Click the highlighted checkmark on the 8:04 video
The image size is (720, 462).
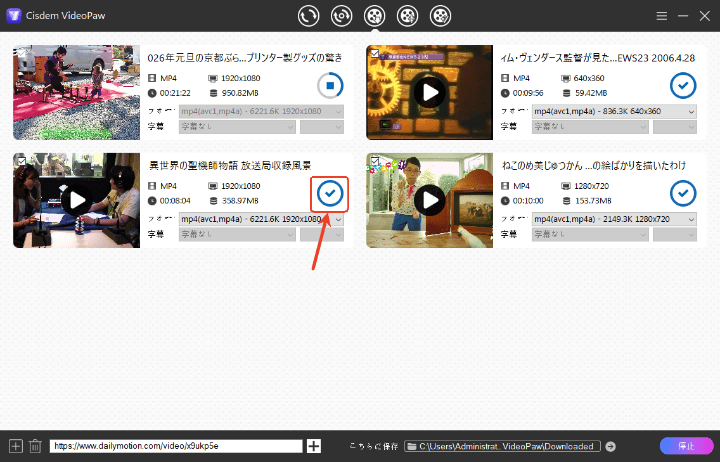pos(329,193)
